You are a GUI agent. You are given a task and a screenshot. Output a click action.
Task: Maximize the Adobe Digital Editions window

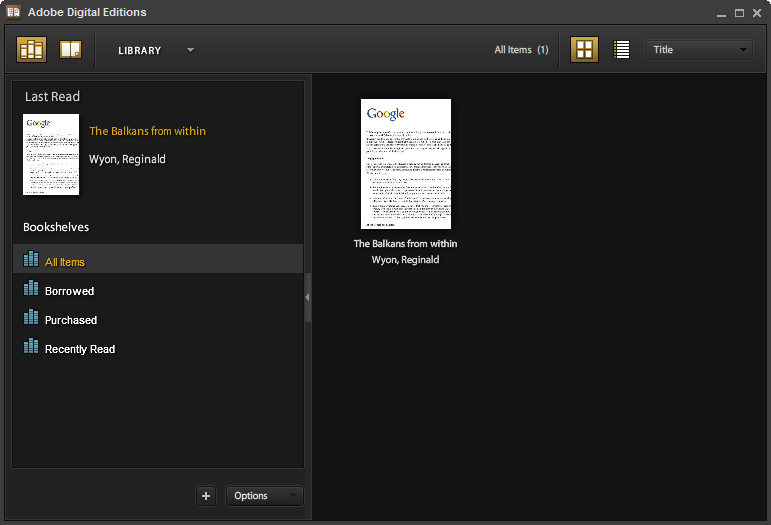(x=739, y=13)
